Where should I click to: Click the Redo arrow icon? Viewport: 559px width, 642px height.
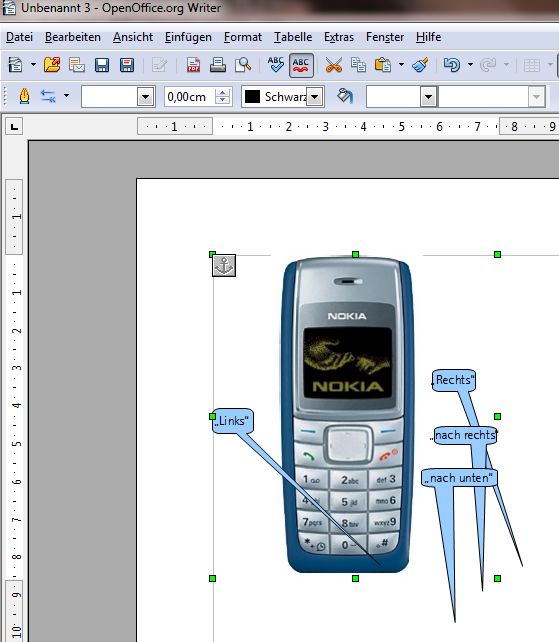coord(488,65)
